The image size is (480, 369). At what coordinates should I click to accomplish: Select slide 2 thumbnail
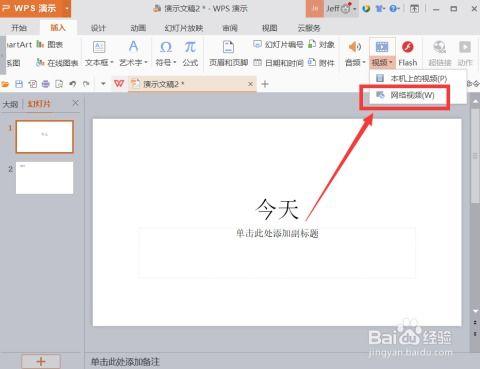(44, 178)
